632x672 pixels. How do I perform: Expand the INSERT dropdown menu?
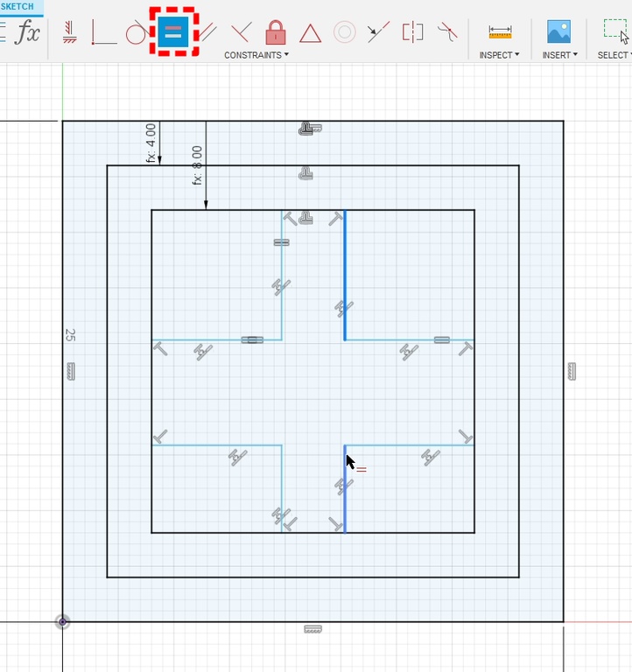[559, 55]
